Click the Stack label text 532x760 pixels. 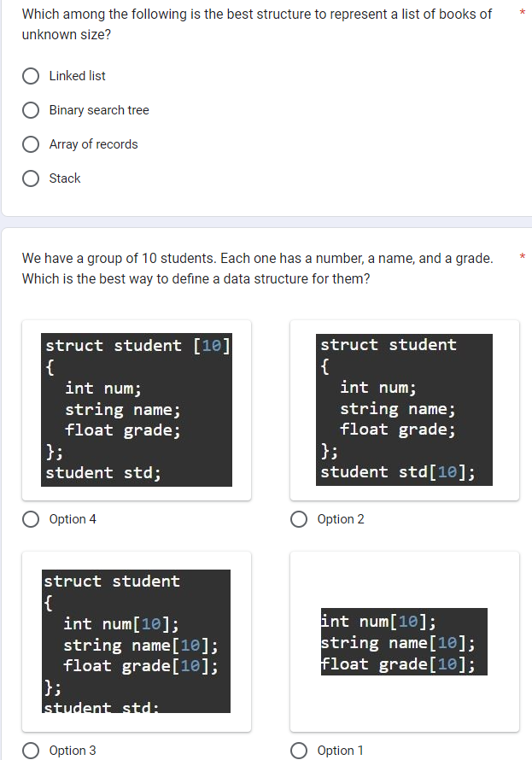coord(66,178)
